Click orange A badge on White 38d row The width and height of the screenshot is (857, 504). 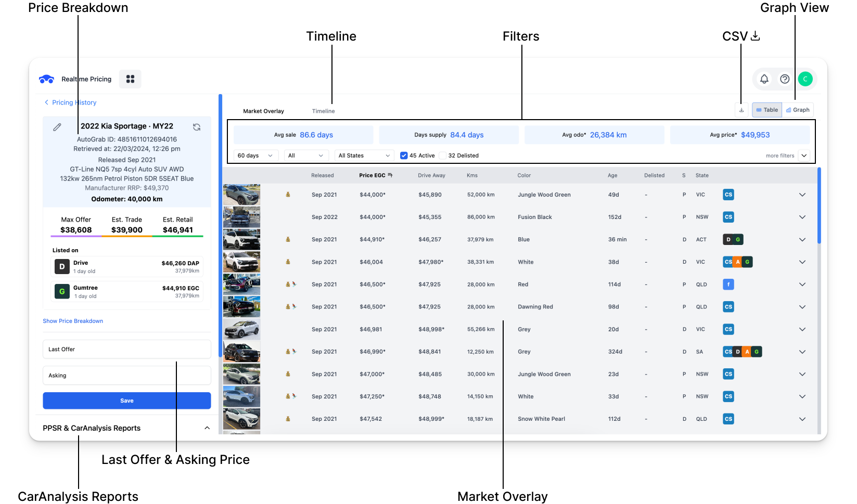738,262
